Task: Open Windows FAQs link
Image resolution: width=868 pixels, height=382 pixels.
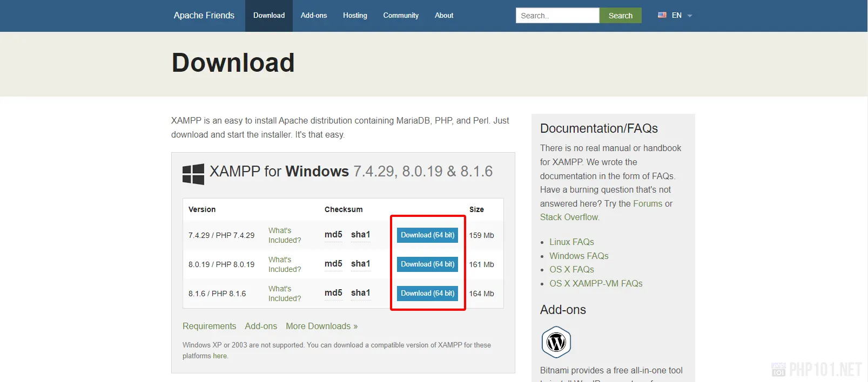Action: (x=578, y=256)
